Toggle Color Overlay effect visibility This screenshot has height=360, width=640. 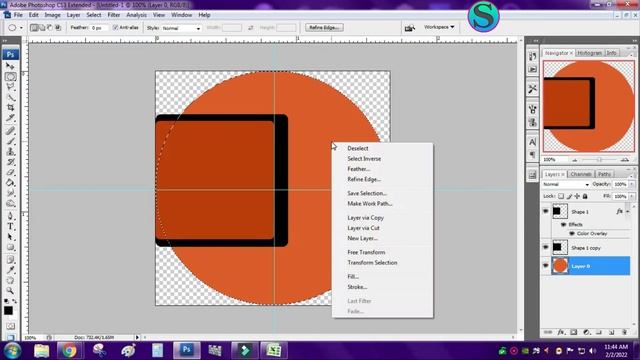572,233
